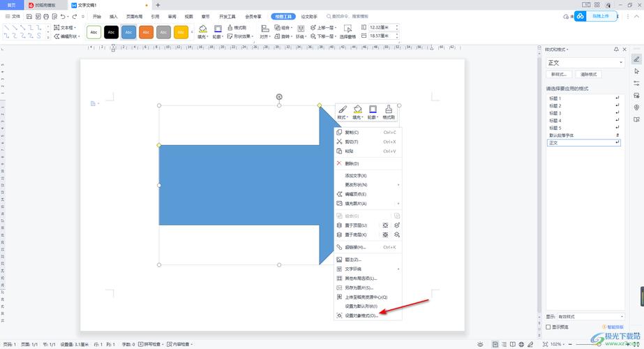Screen dimensions: 644x349
Task: Click Format Painter (格式刷) in ribbon
Action: point(237,27)
